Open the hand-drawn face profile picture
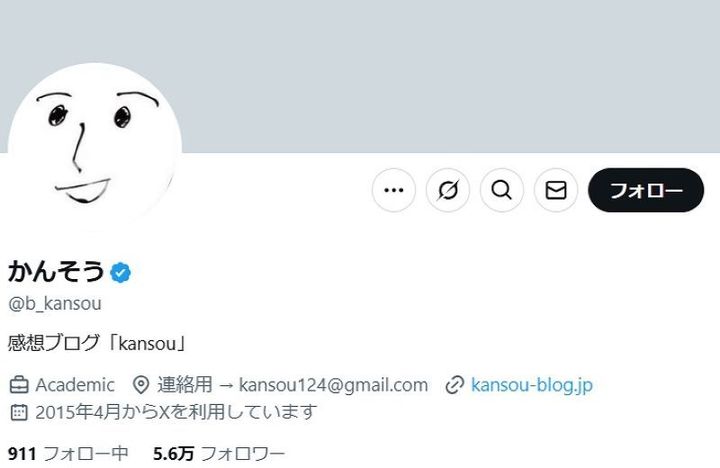This screenshot has height=468, width=720. [95, 149]
